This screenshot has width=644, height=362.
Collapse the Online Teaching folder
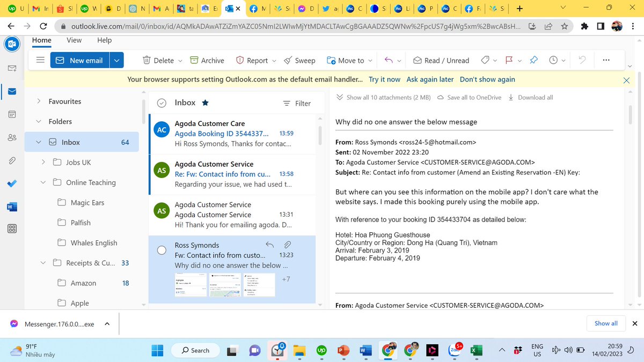click(43, 182)
